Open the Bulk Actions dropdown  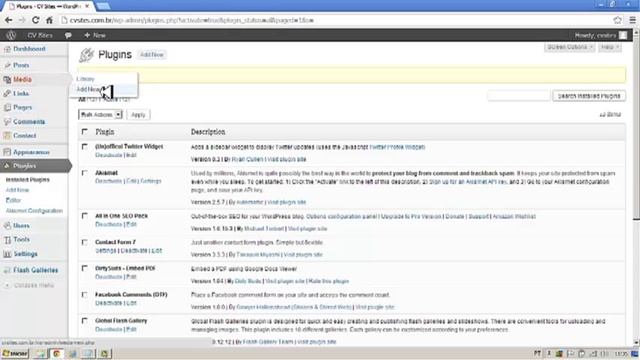100,115
